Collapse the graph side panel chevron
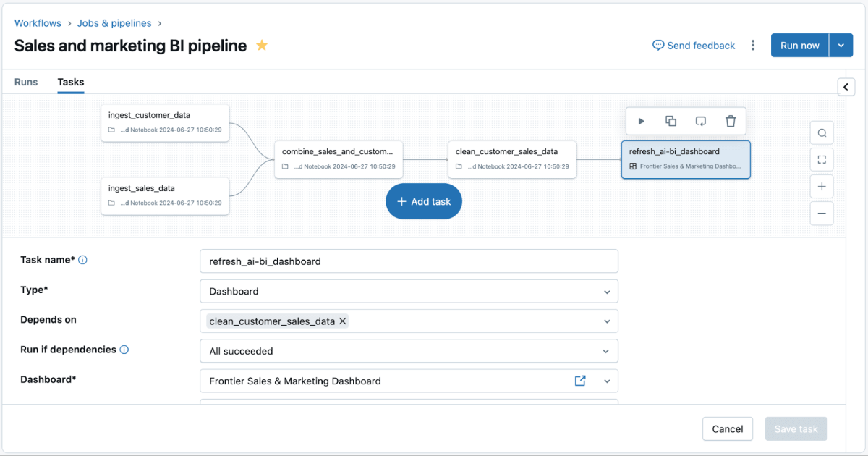Viewport: 868px width, 456px height. 846,86
